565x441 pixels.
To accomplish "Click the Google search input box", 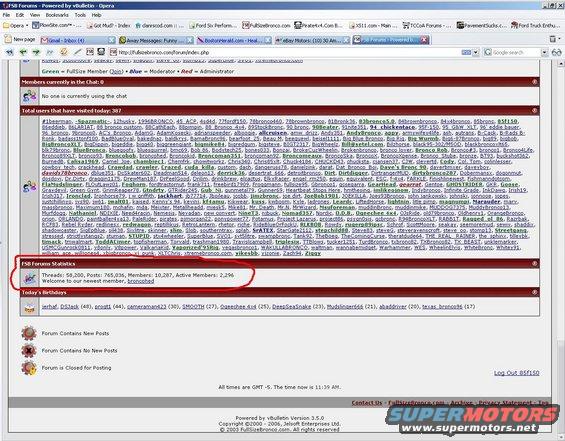I will pyautogui.click(x=512, y=53).
